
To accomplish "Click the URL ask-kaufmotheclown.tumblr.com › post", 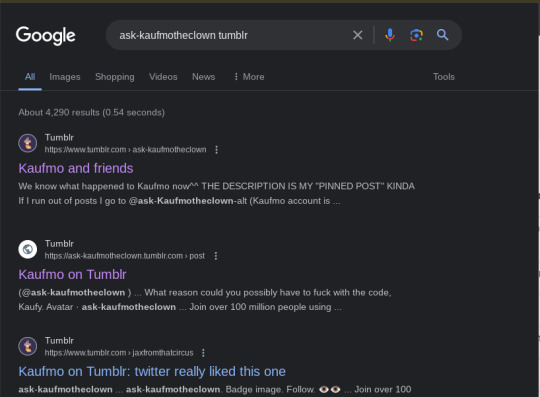I will pos(125,256).
